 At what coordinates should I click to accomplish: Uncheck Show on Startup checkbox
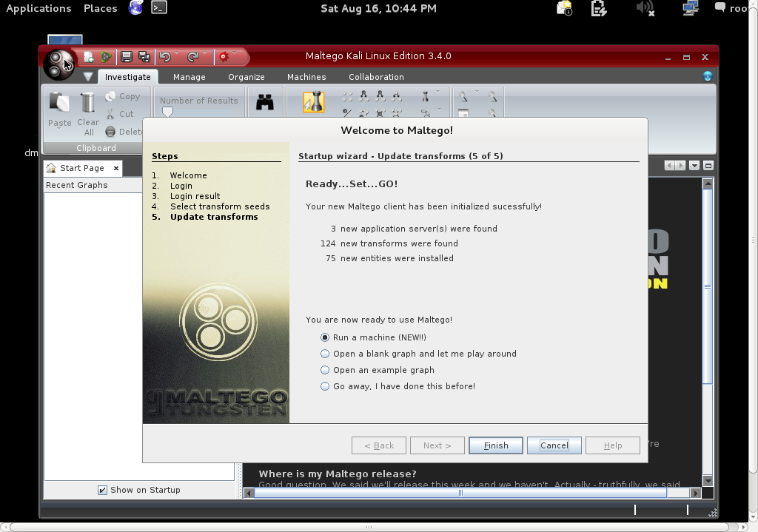click(x=102, y=490)
